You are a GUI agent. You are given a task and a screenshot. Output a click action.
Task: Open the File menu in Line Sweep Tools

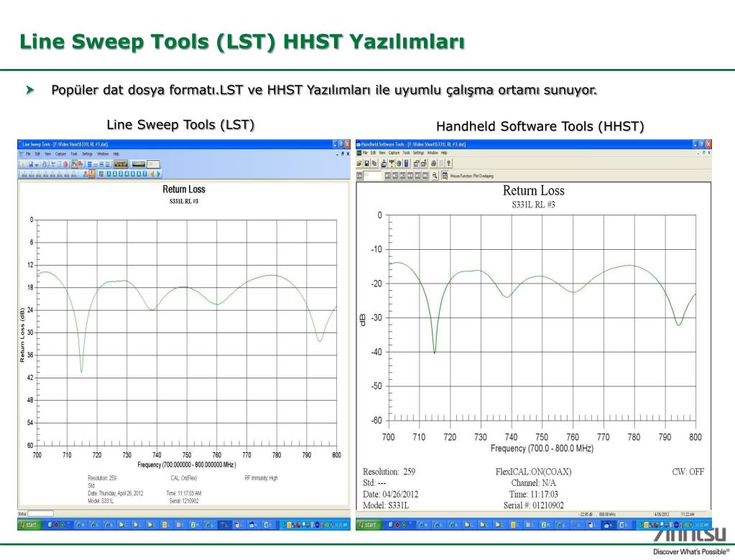pyautogui.click(x=28, y=154)
